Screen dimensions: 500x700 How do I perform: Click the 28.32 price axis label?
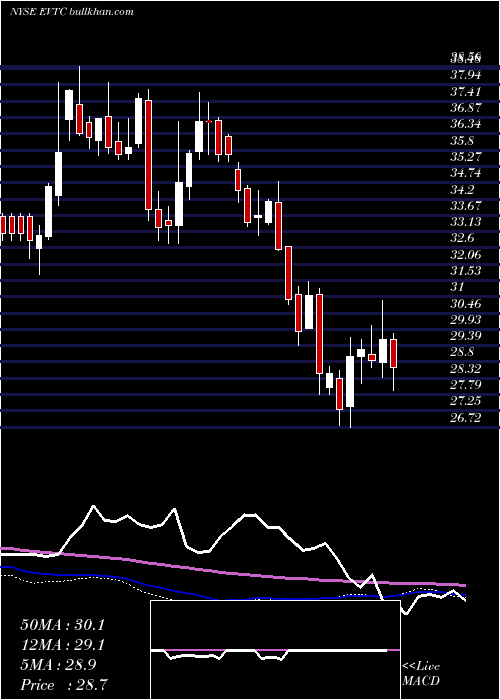pos(466,368)
